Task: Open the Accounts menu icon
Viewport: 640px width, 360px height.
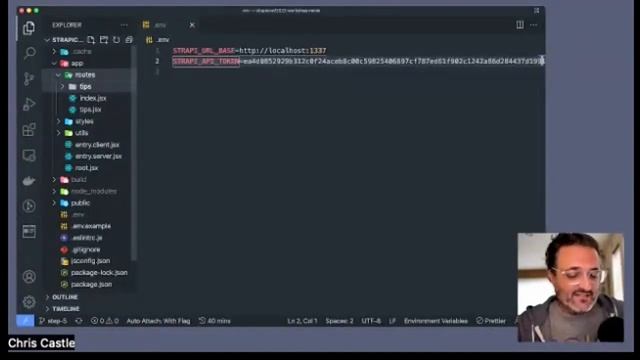Action: pyautogui.click(x=29, y=277)
